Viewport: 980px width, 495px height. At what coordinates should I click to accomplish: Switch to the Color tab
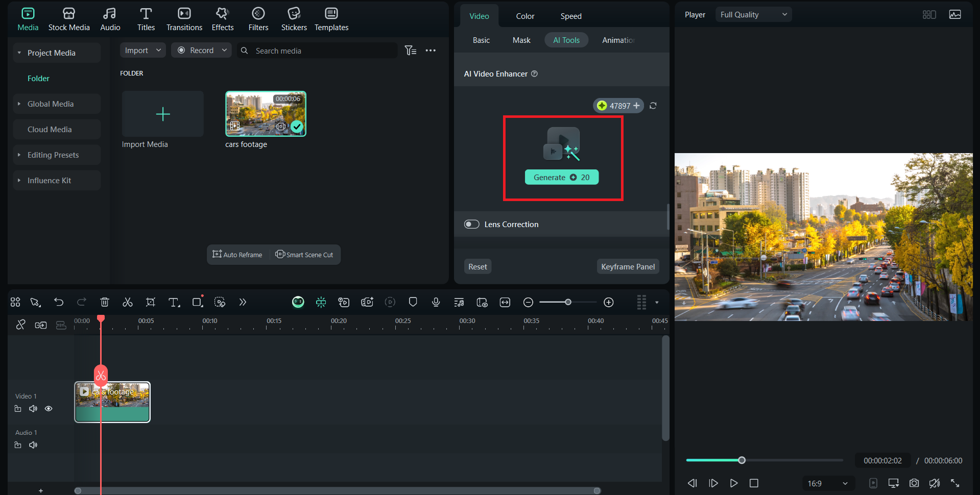coord(525,16)
